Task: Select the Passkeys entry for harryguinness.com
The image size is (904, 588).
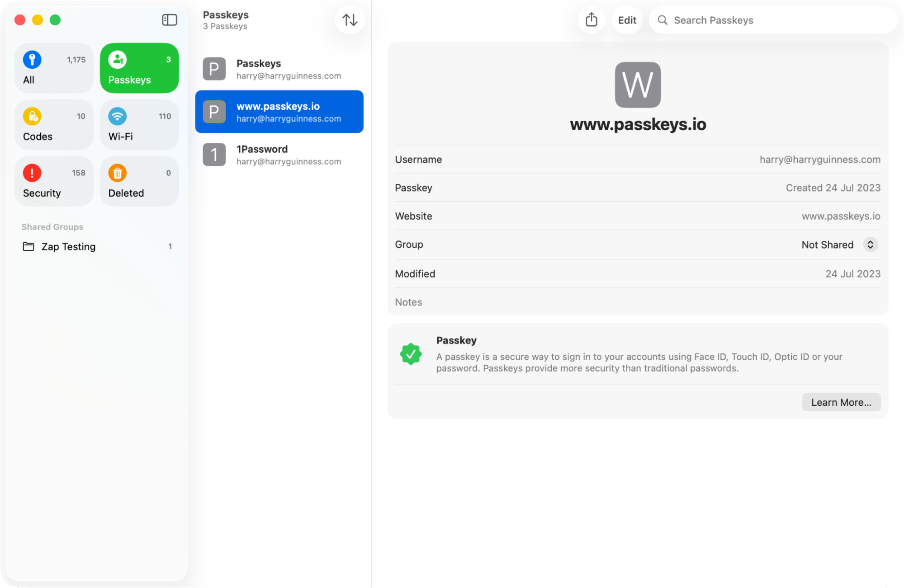Action: (279, 69)
